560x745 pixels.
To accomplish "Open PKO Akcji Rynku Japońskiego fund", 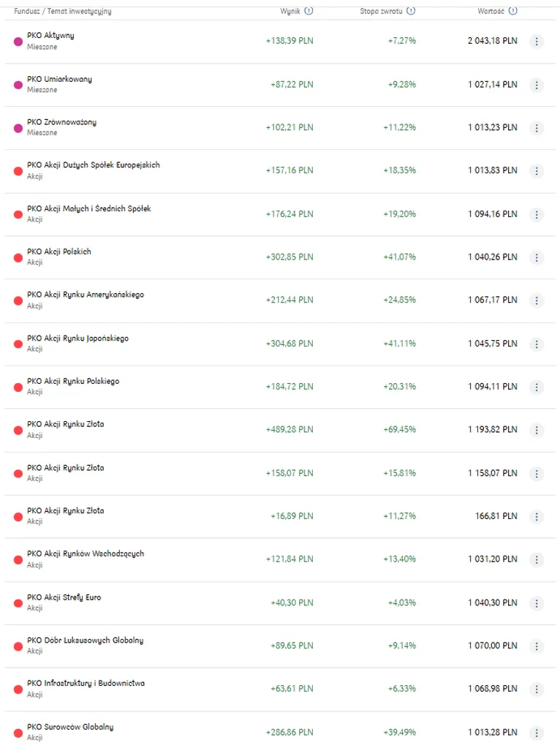I will point(78,339).
